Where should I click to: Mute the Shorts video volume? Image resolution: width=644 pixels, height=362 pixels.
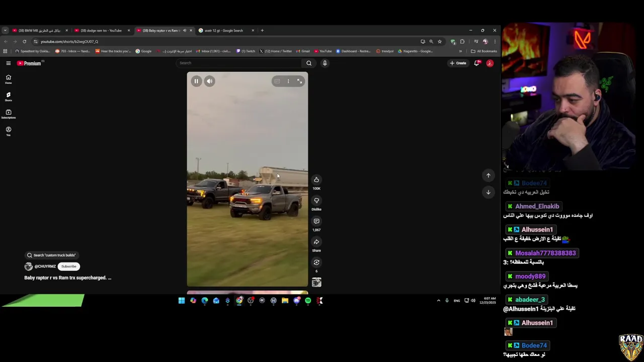point(209,81)
